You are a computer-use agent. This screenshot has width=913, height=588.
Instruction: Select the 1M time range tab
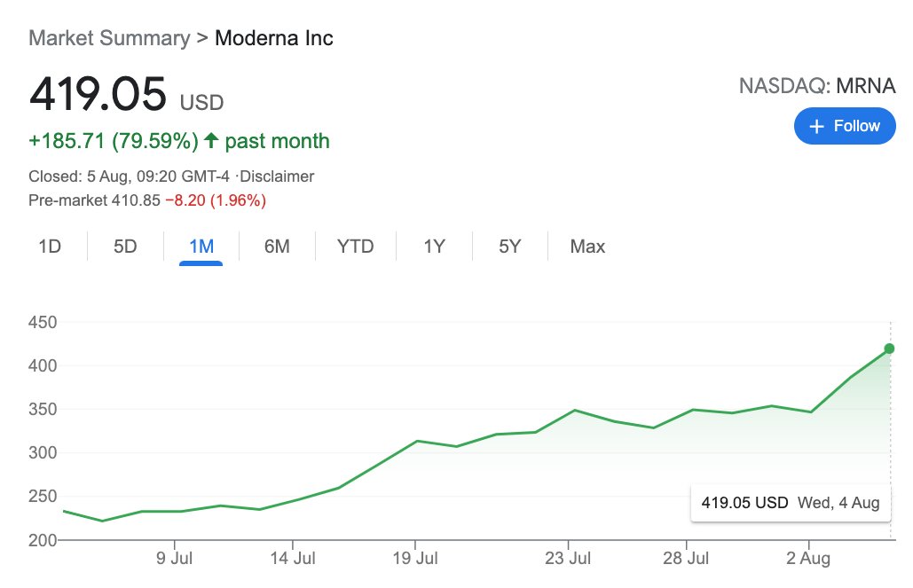201,247
